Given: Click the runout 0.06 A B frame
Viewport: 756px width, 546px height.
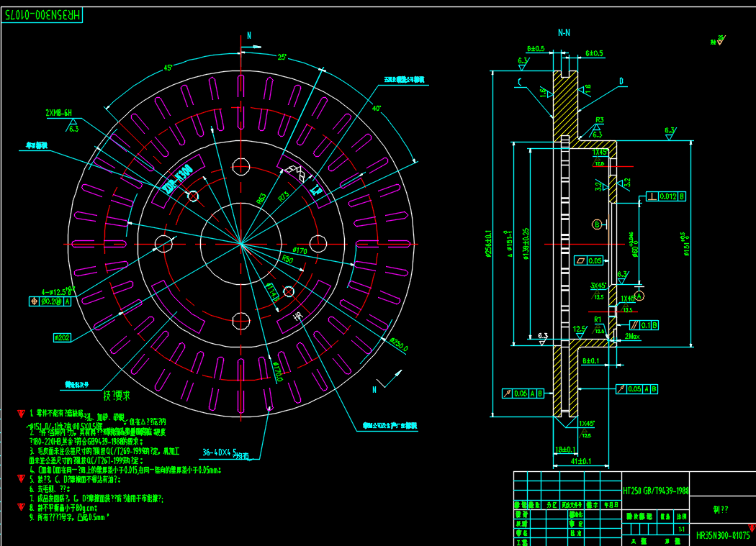Looking at the screenshot, I should coord(522,393).
